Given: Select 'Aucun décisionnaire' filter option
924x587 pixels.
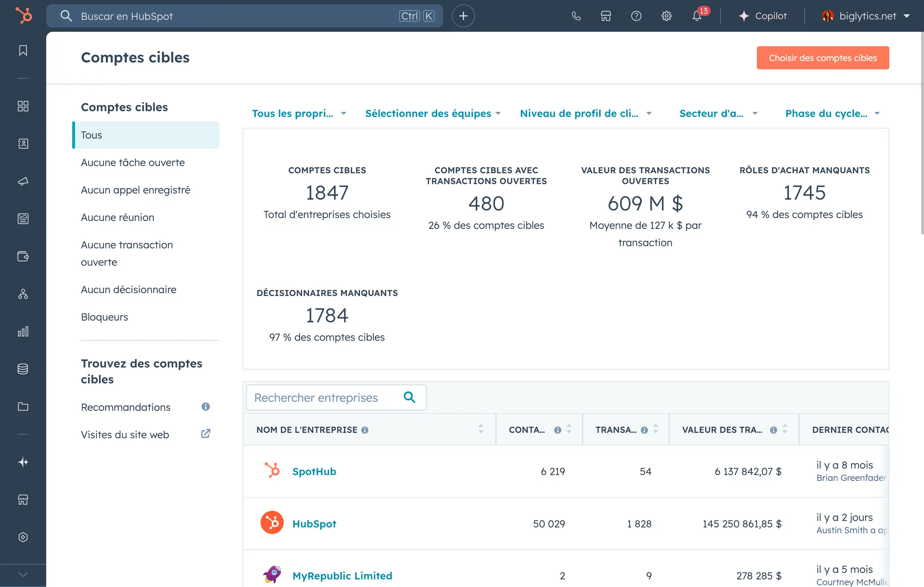Looking at the screenshot, I should coord(128,289).
